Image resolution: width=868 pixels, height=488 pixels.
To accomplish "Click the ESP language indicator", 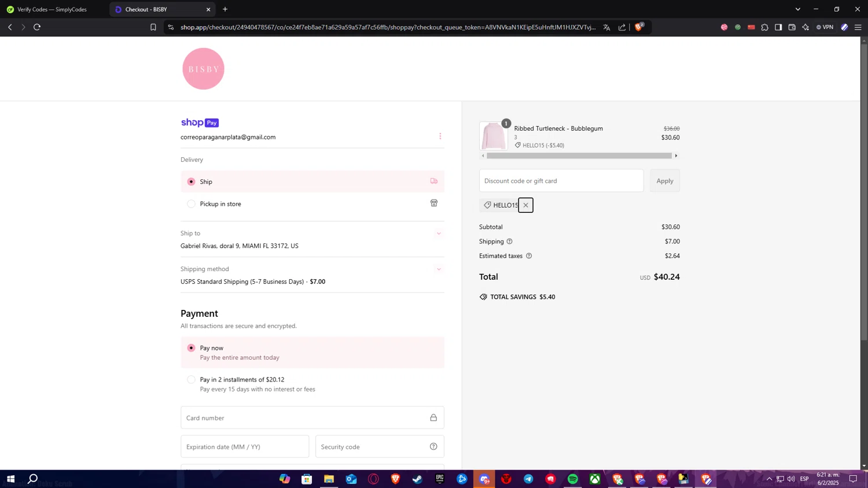I will (804, 479).
